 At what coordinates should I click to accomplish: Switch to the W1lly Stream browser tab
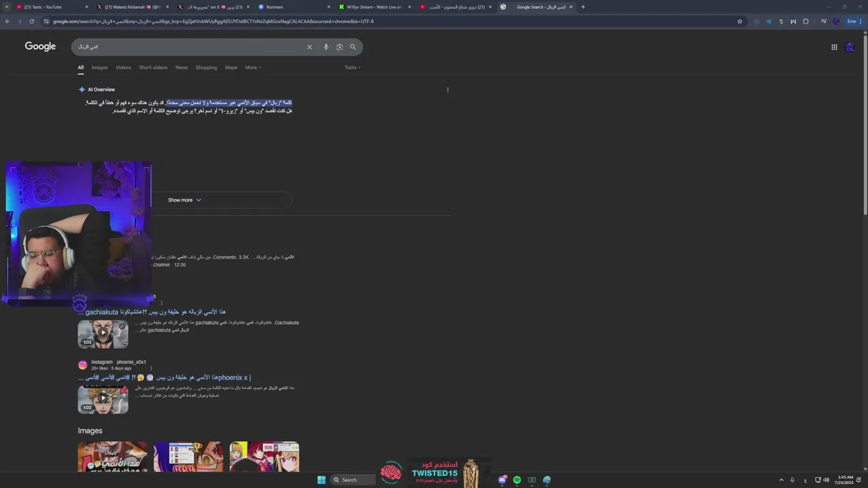(374, 7)
